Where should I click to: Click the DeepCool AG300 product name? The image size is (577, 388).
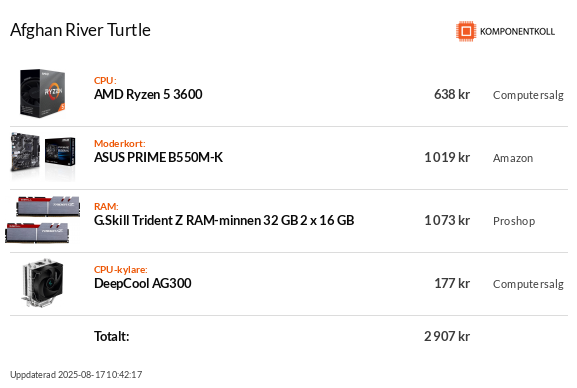tap(142, 283)
